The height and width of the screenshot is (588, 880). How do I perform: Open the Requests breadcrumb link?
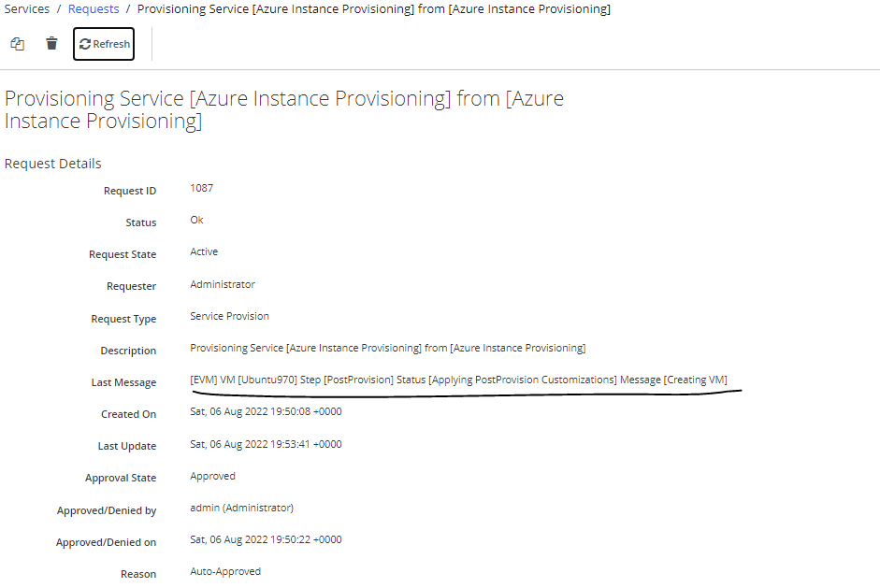coord(94,9)
